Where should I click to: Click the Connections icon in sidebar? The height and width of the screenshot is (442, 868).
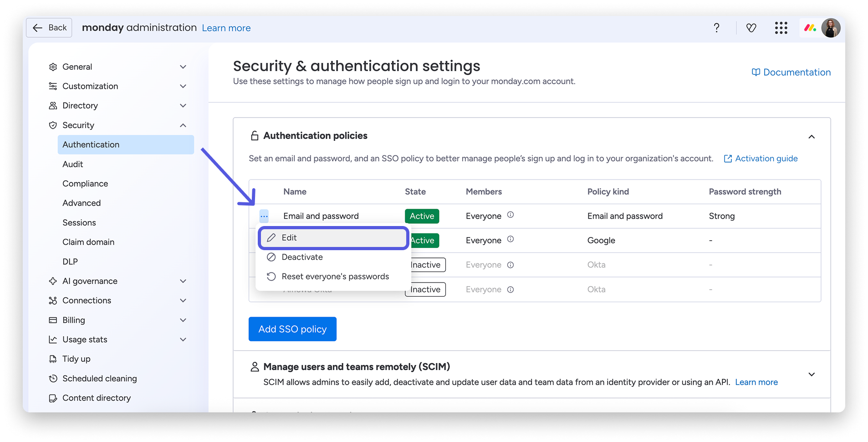(x=53, y=301)
